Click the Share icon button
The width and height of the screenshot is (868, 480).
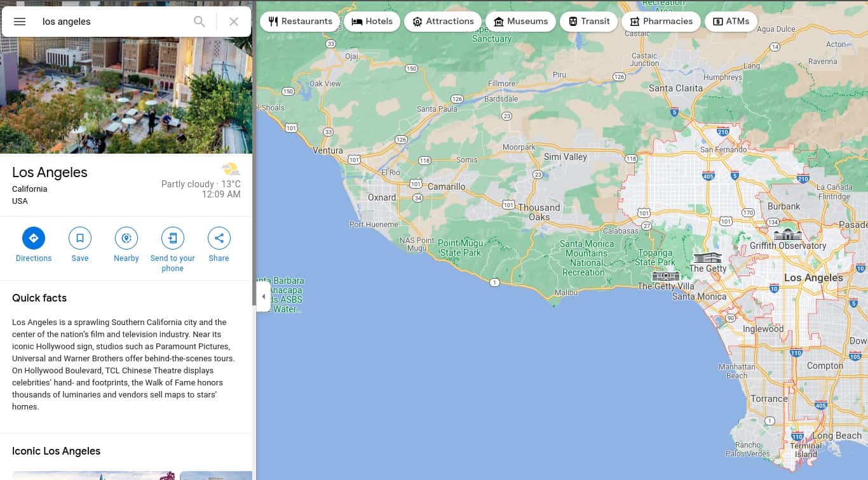click(219, 238)
